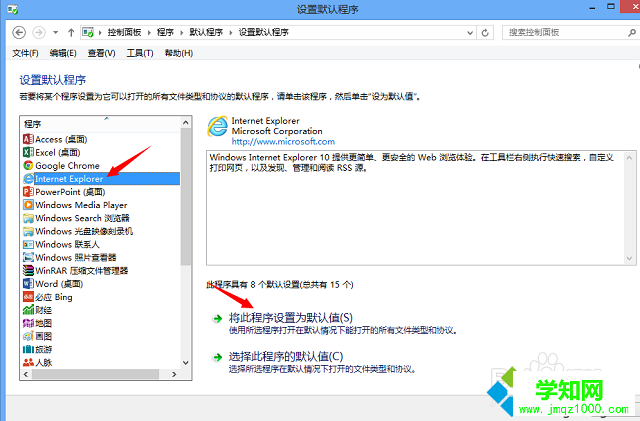Select the 地图 app icon
This screenshot has height=421, width=640.
(28, 323)
